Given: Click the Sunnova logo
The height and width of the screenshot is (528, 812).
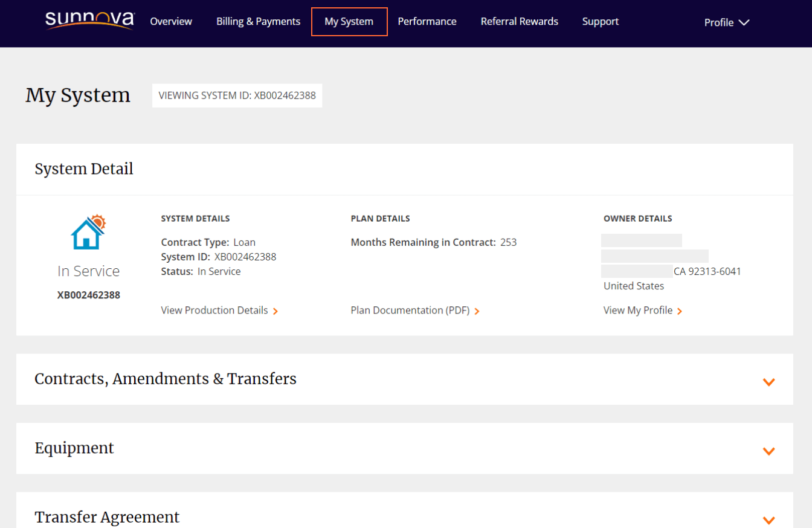Looking at the screenshot, I should coord(90,21).
